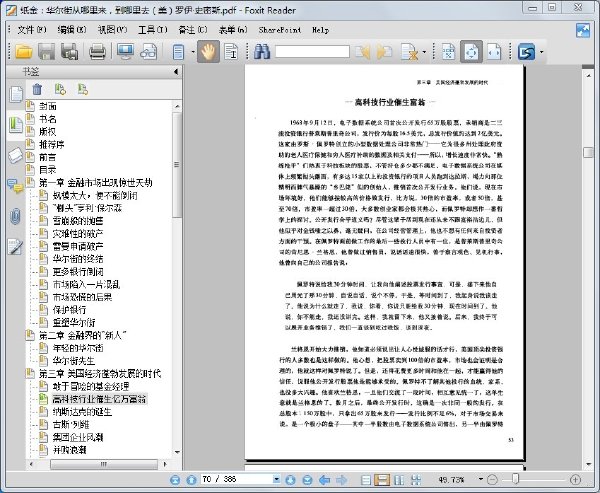Open dropdown beside the page layout icon
The height and width of the screenshot is (493, 600).
click(x=193, y=52)
